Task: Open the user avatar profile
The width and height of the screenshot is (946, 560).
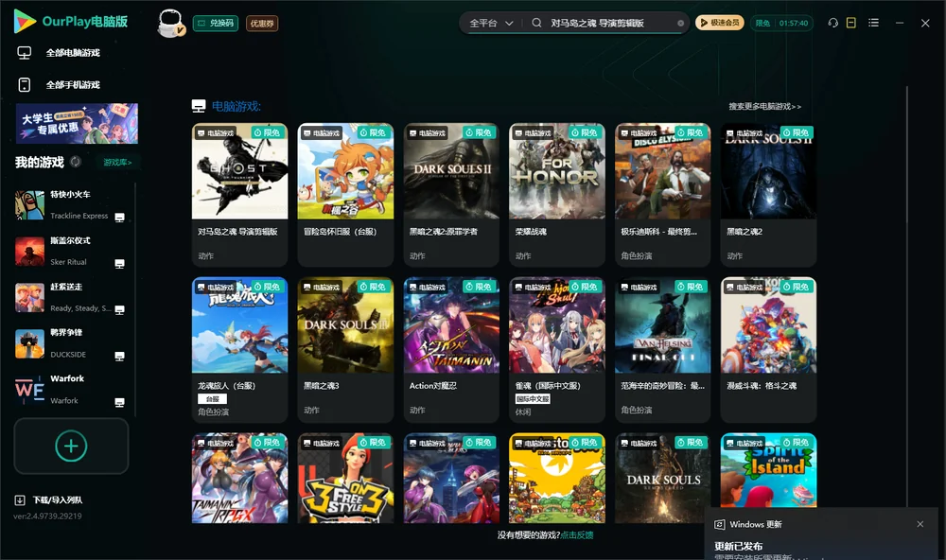Action: [x=170, y=23]
